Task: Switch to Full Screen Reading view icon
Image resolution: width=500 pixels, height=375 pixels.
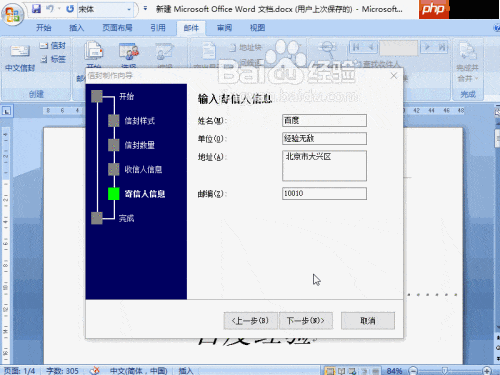Action: coord(341,371)
